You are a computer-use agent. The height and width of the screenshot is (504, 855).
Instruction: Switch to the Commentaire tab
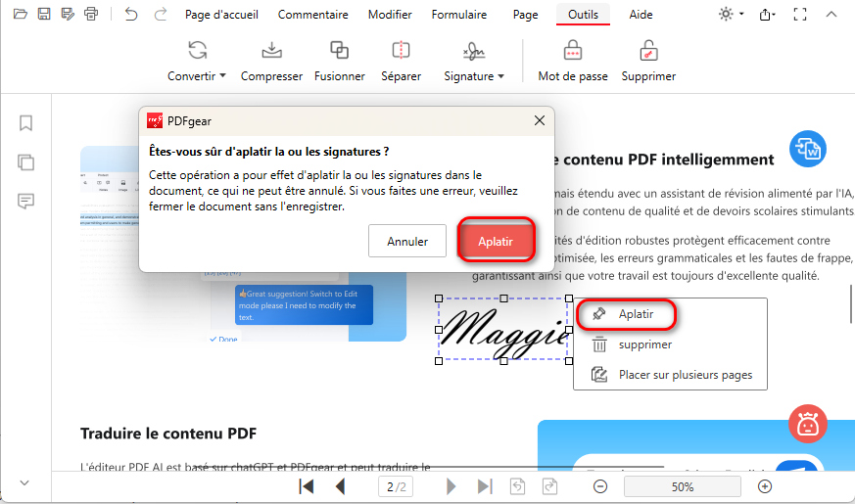[x=313, y=15]
